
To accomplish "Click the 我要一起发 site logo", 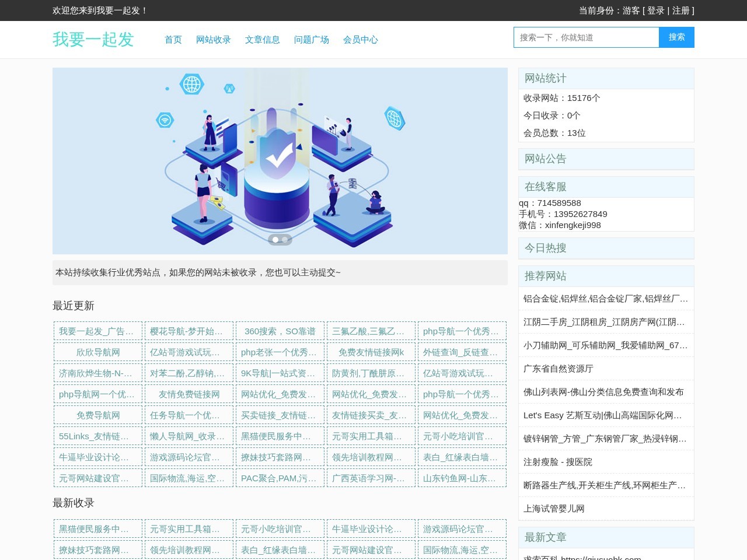I will (93, 39).
